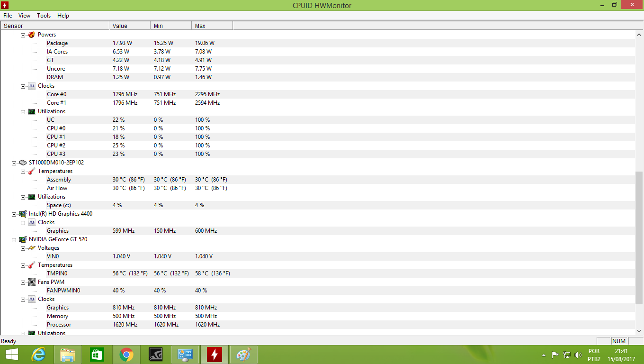
Task: Open the Control Panel taskbar icon
Action: (185, 355)
